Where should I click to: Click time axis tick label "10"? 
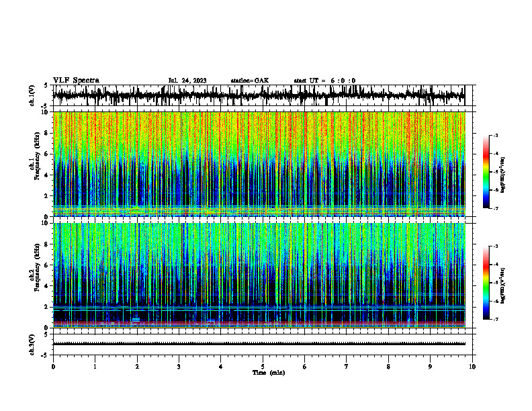[472, 367]
